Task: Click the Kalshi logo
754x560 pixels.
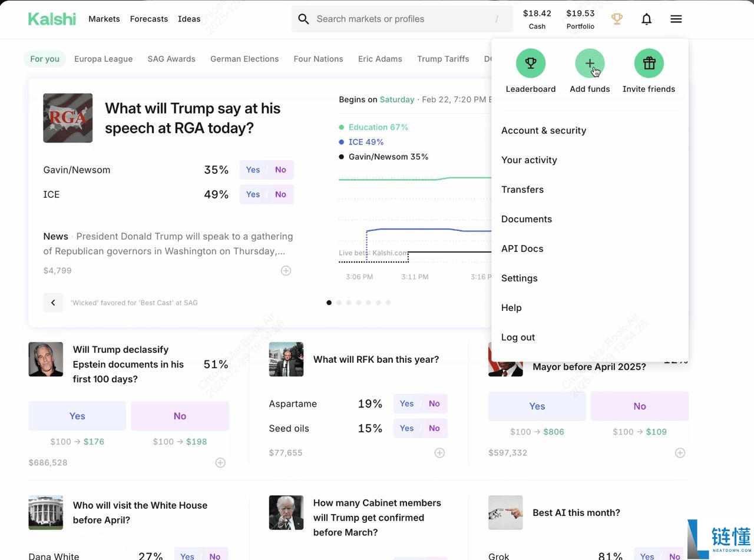Action: (x=52, y=19)
